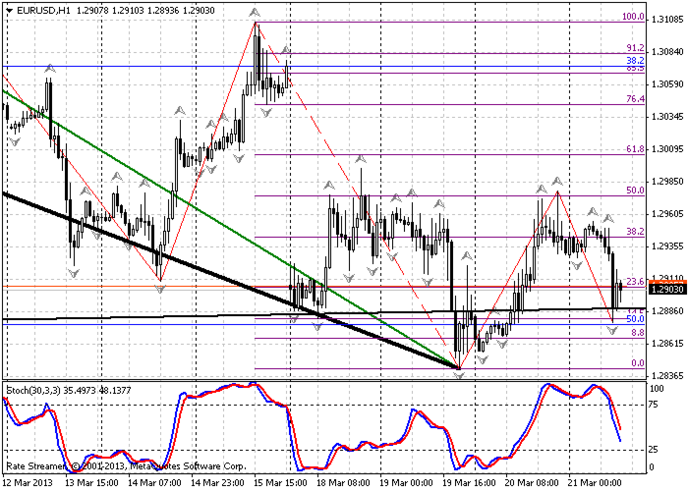Click the 0.0 Fibonacci level label

click(635, 363)
